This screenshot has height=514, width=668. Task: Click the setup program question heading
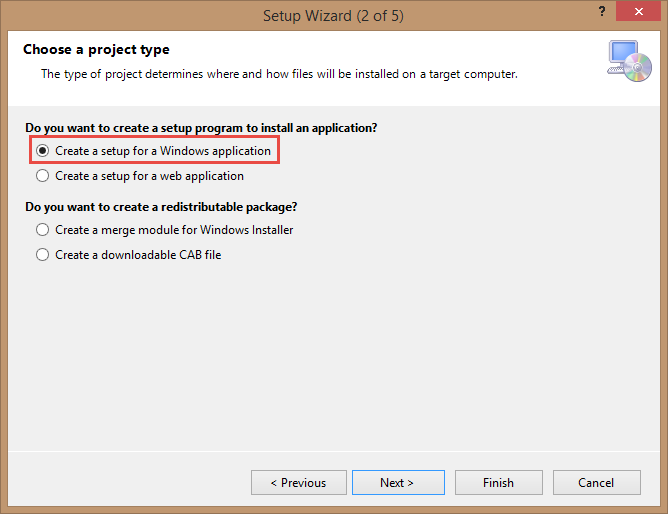click(x=201, y=128)
